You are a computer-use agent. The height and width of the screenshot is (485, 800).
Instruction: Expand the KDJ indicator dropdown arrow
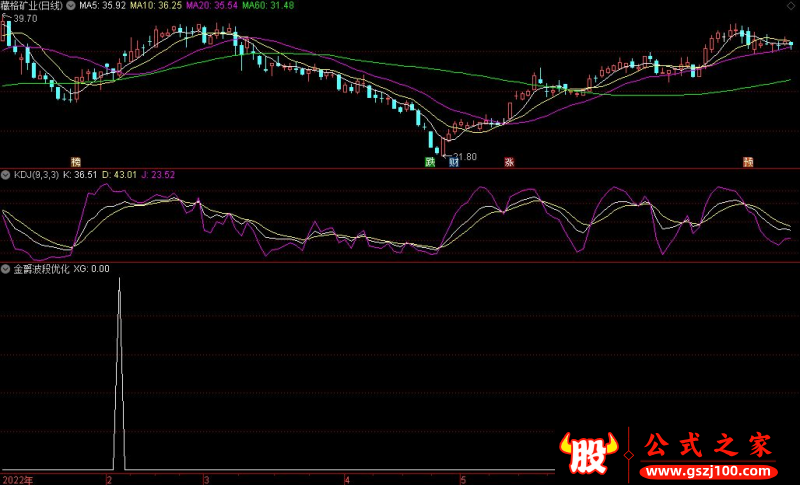(x=6, y=175)
